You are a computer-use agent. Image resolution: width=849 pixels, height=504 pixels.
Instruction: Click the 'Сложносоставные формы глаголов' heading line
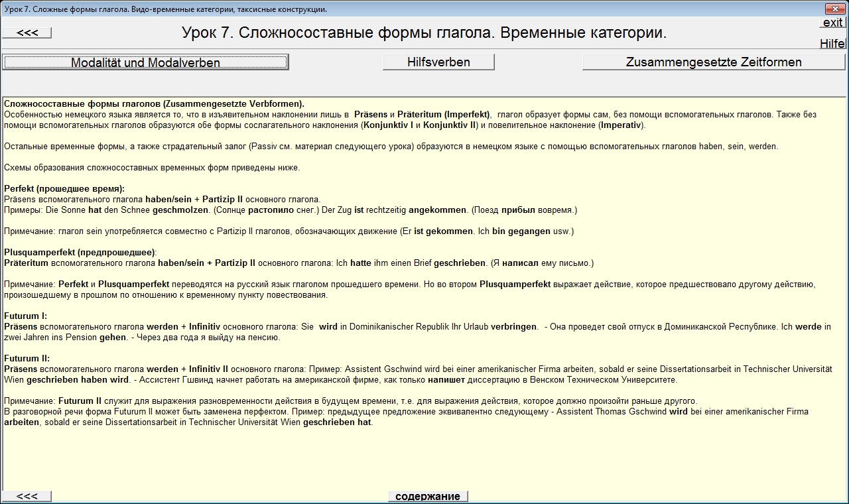tap(154, 104)
